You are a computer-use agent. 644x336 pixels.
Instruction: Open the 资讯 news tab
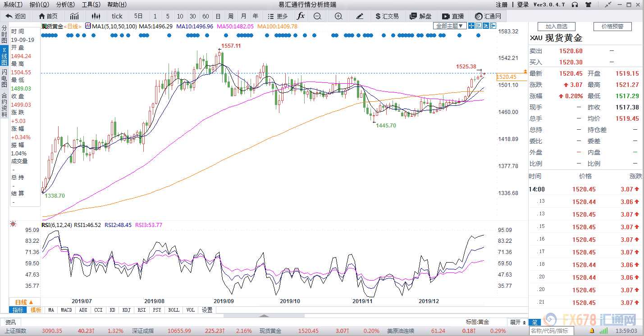10,322
